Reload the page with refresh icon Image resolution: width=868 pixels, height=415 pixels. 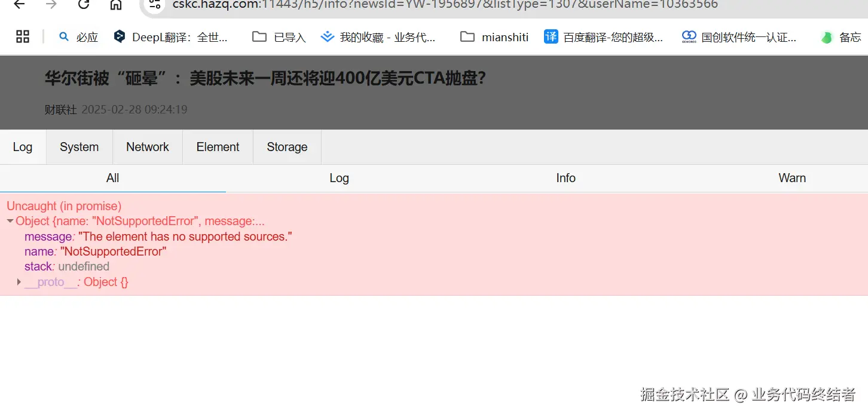pyautogui.click(x=84, y=5)
